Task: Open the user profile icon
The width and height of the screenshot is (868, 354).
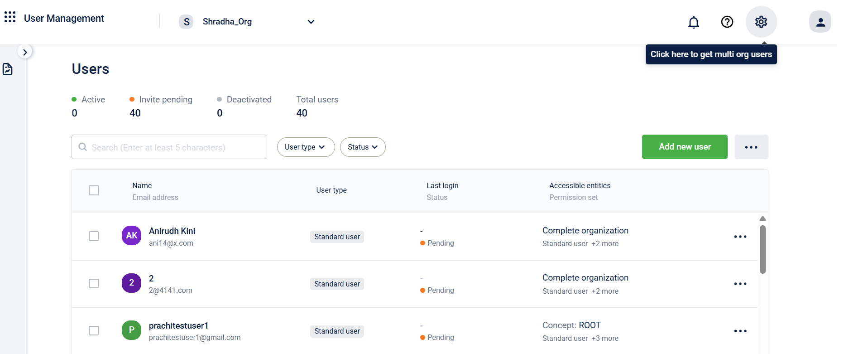Action: 820,22
